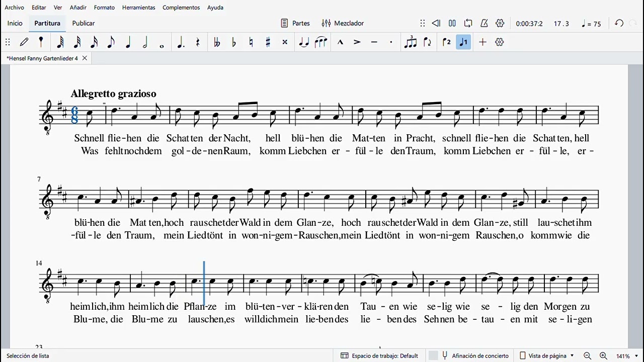Click the plus icon in note toolbar
This screenshot has height=362, width=644.
click(482, 42)
